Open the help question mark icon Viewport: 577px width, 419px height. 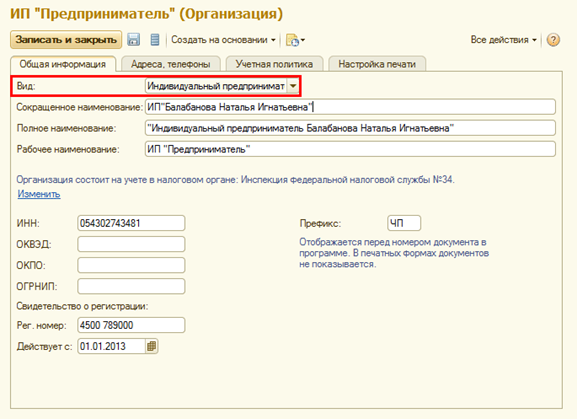tap(553, 40)
